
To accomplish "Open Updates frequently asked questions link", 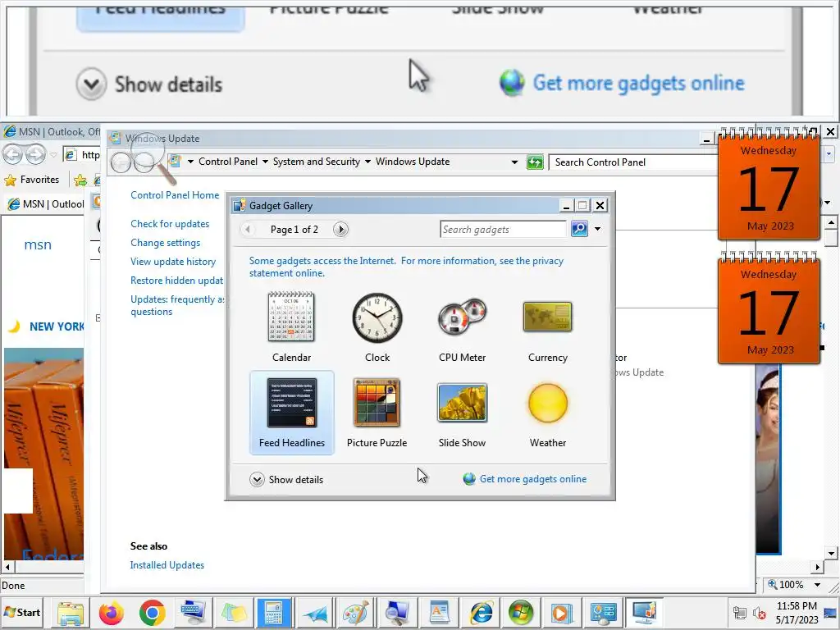I will click(177, 305).
